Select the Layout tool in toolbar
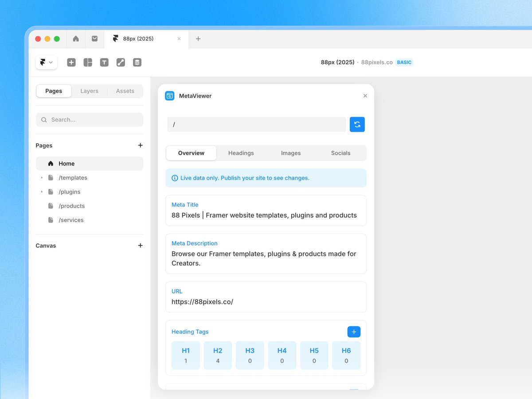Screen dimensions: 532x399 pyautogui.click(x=88, y=63)
